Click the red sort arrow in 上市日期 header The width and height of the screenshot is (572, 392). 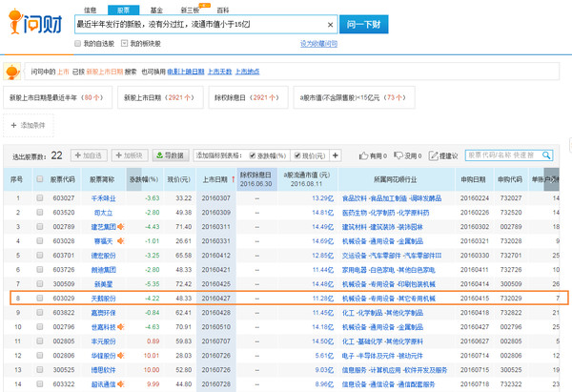coord(233,179)
